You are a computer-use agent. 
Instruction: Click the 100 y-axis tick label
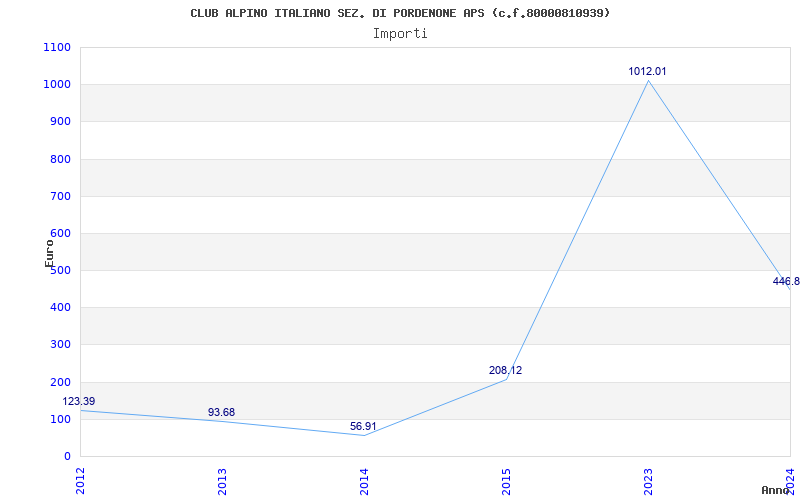[x=61, y=419]
